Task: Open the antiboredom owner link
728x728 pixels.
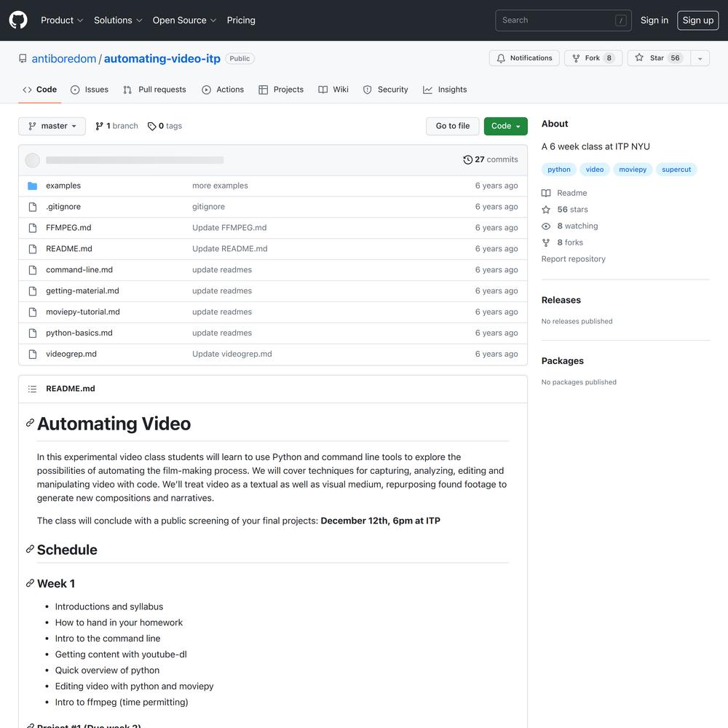Action: tap(63, 58)
